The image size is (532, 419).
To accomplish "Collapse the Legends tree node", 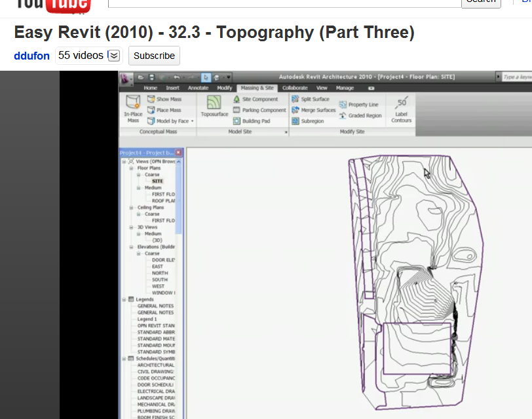I will 124,299.
